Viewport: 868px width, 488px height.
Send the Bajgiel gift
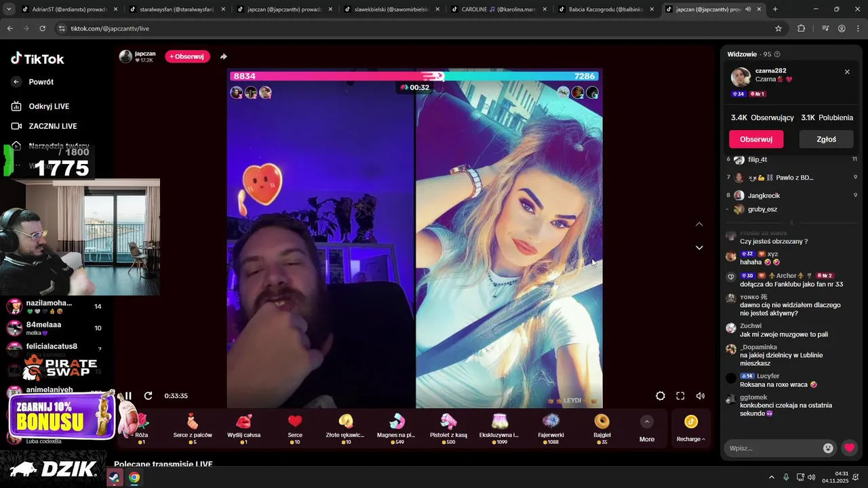601,428
